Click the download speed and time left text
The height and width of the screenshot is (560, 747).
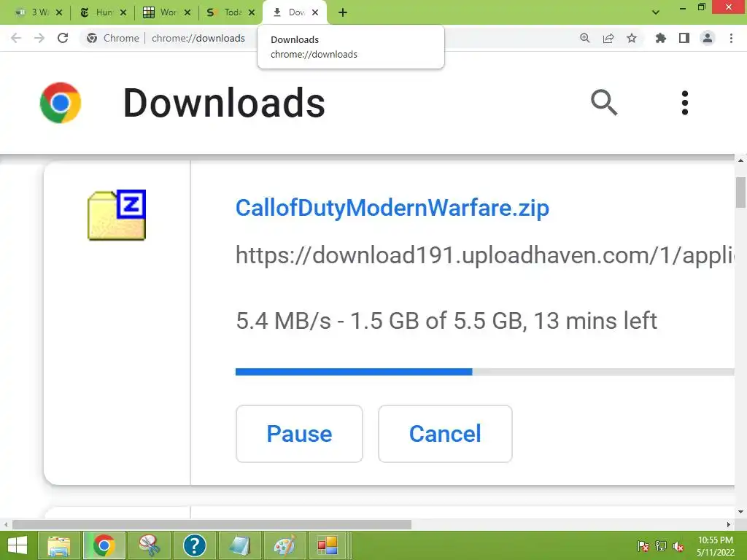tap(446, 321)
